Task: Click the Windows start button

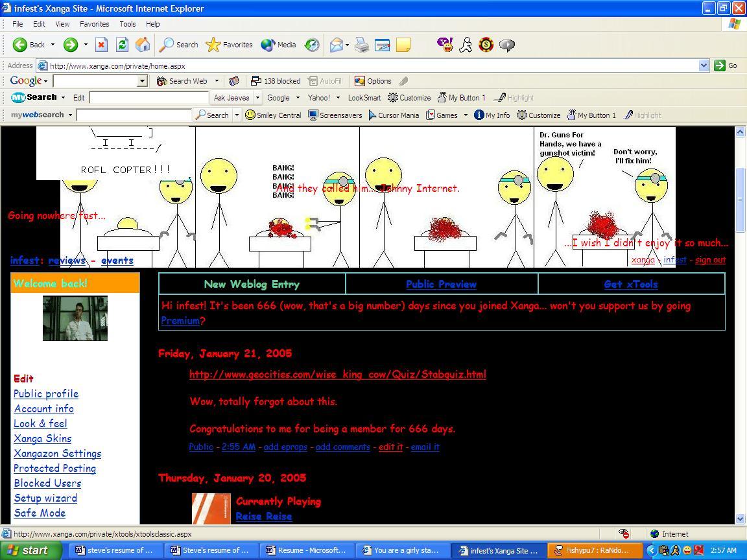Action: [30, 550]
